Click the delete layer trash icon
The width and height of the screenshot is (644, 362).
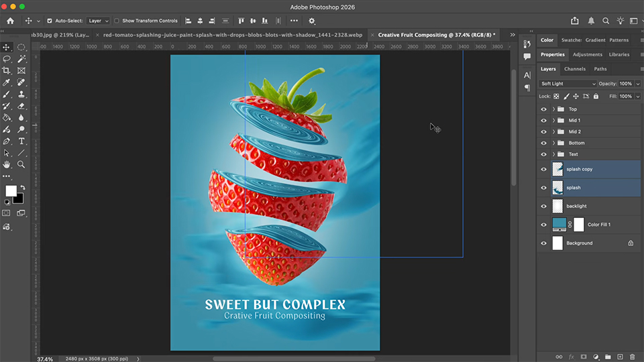632,357
